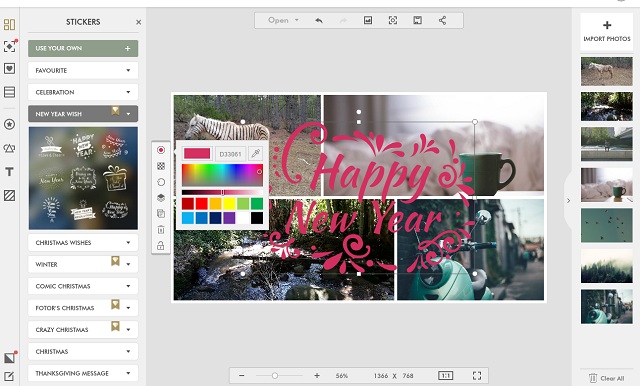Select the birds in sky photo thumbnail
Screen dimensions: 640x386
click(x=607, y=225)
